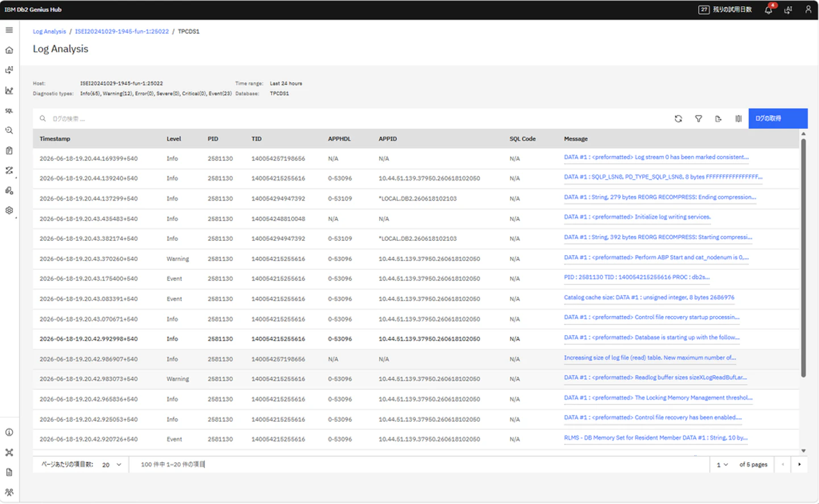Go to Home via sidebar icon

point(9,50)
